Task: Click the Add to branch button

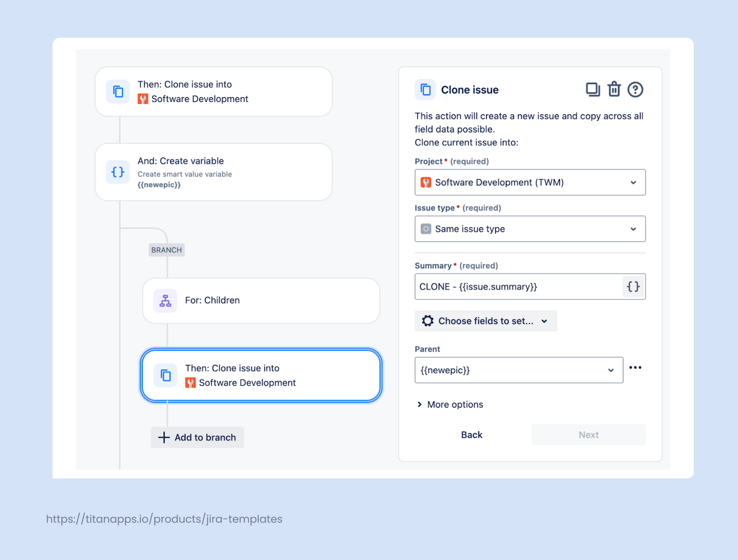Action: pyautogui.click(x=197, y=437)
